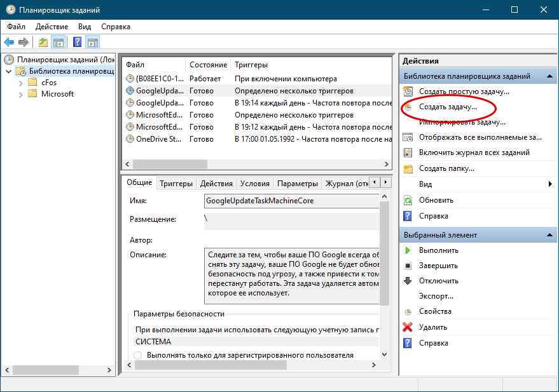The image size is (559, 392).
Task: Click the red X icon beside Удалить
Action: click(x=408, y=327)
